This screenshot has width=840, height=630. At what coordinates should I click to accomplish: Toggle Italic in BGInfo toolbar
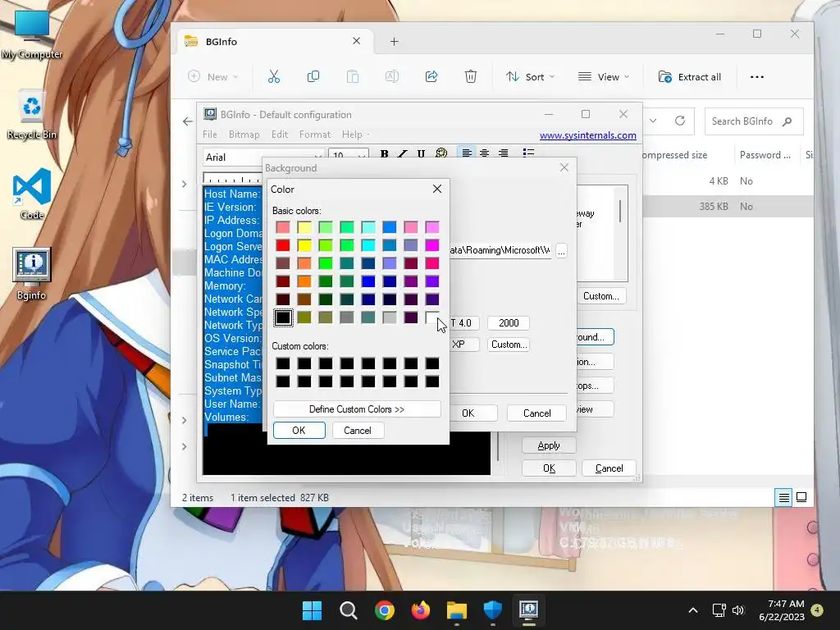403,154
